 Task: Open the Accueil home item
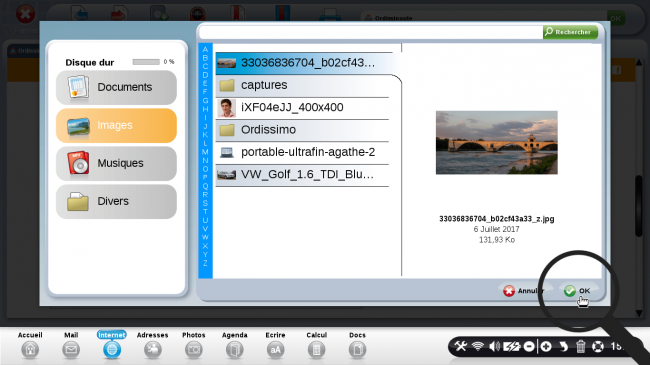click(x=30, y=345)
